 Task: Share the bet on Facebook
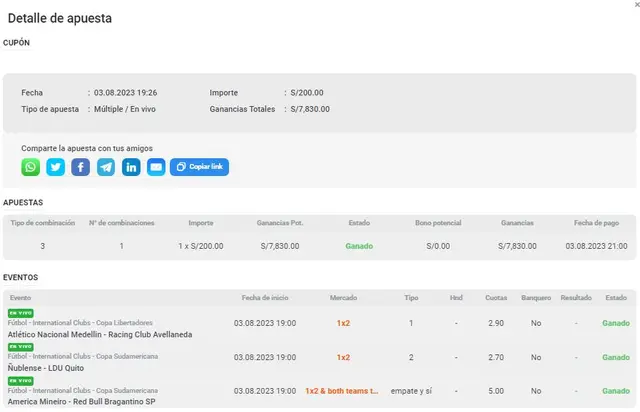[81, 167]
